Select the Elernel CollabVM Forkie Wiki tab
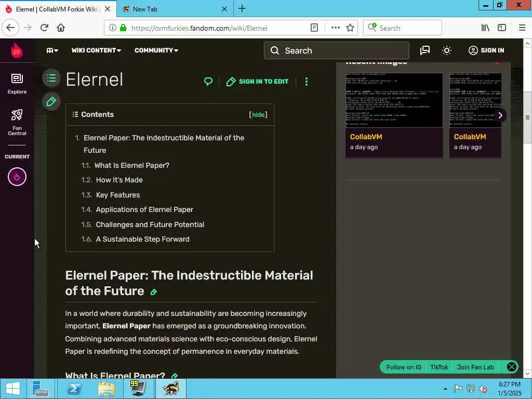The width and height of the screenshot is (532, 399). coord(57,9)
